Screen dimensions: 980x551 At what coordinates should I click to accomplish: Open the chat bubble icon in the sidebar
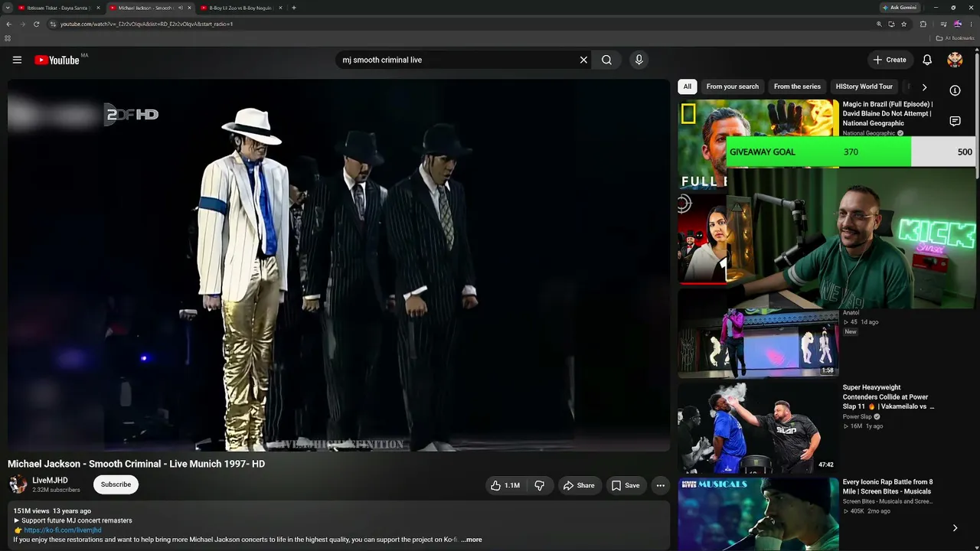tap(955, 121)
